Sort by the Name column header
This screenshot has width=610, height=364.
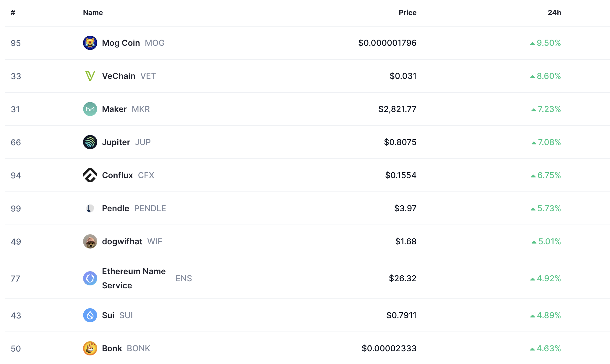(x=93, y=13)
